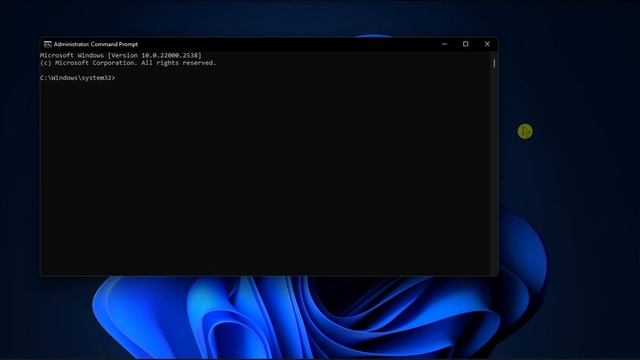Click the Command Prompt vertical scrollbar thumb

pyautogui.click(x=494, y=63)
